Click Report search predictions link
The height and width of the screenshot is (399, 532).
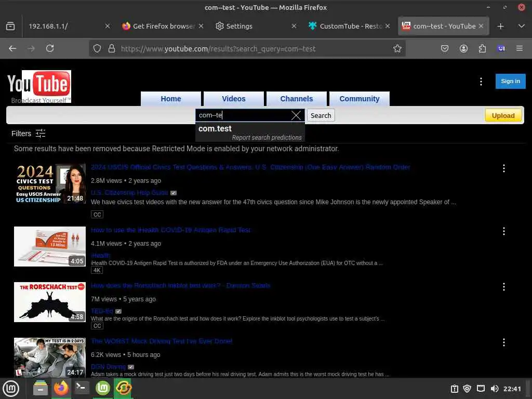point(267,137)
